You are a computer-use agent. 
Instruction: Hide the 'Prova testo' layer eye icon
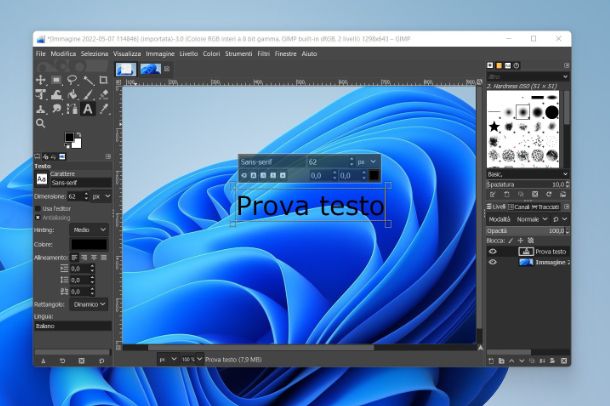coord(493,252)
